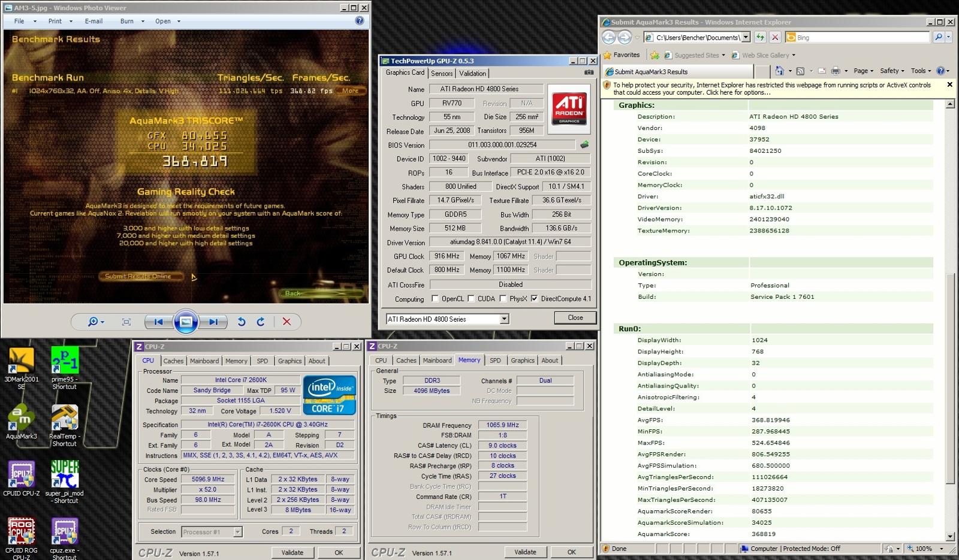Screen dimensions: 959x560
Task: Click the BIOS save icon in GPU-Z
Action: tap(584, 144)
